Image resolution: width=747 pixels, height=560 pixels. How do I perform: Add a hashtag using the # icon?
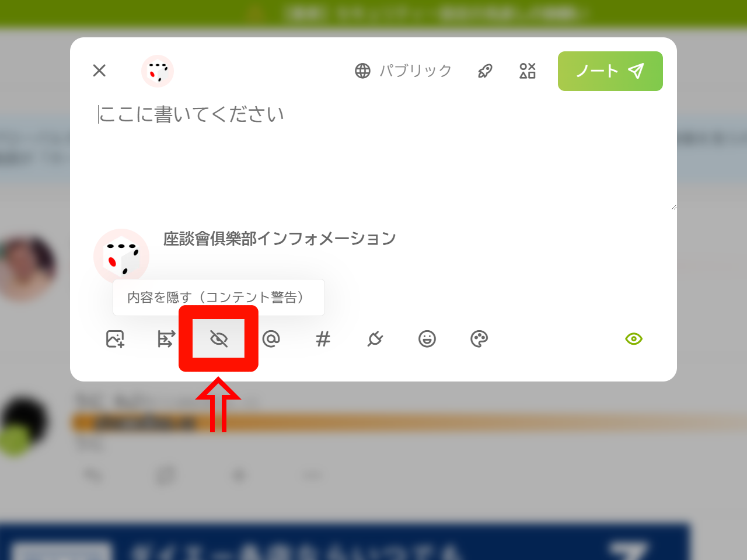pyautogui.click(x=323, y=339)
